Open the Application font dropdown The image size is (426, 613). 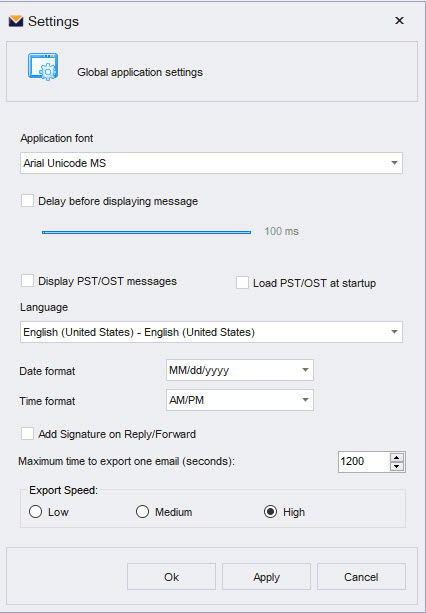click(211, 163)
